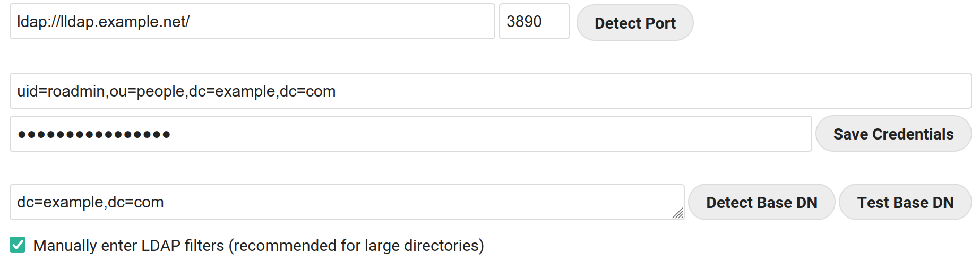
Task: Focus the masked password field
Action: pyautogui.click(x=410, y=134)
